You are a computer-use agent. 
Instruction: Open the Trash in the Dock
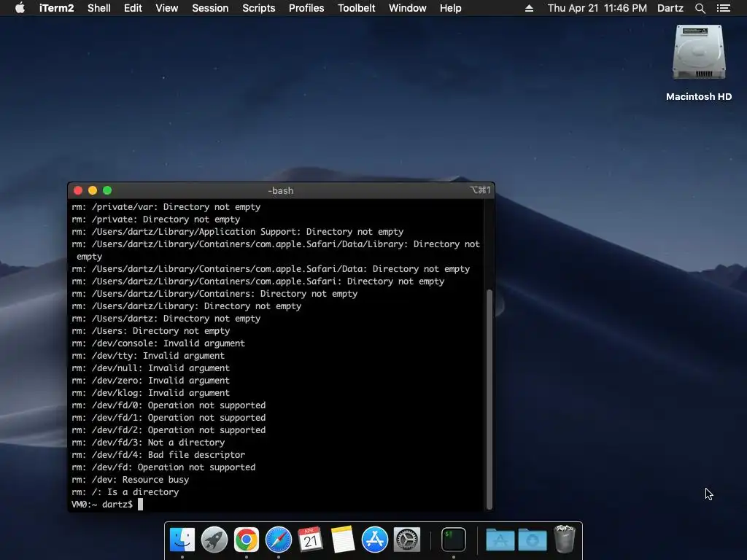point(565,539)
